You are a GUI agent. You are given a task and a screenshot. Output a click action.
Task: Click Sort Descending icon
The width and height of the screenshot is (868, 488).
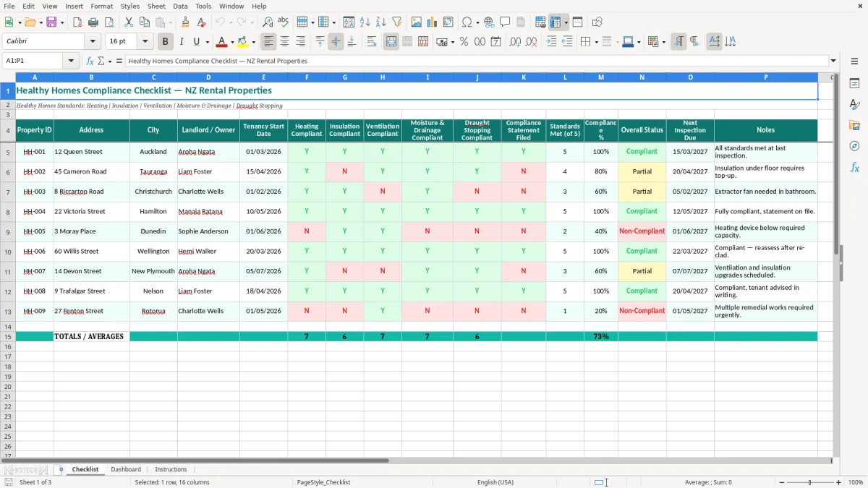point(381,22)
